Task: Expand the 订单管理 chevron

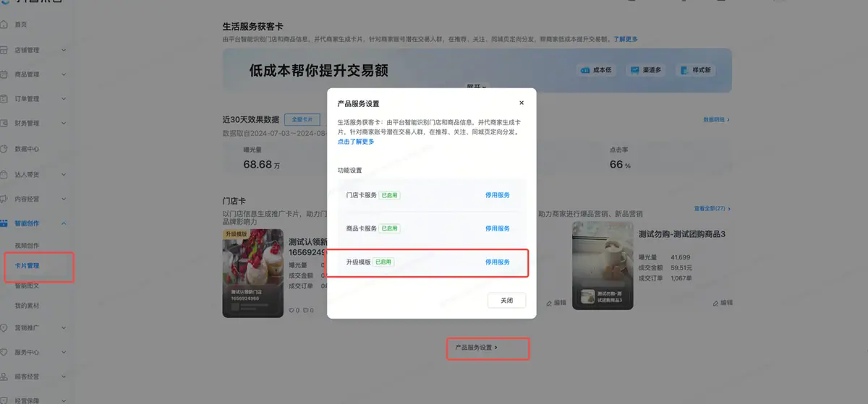Action: (64, 99)
